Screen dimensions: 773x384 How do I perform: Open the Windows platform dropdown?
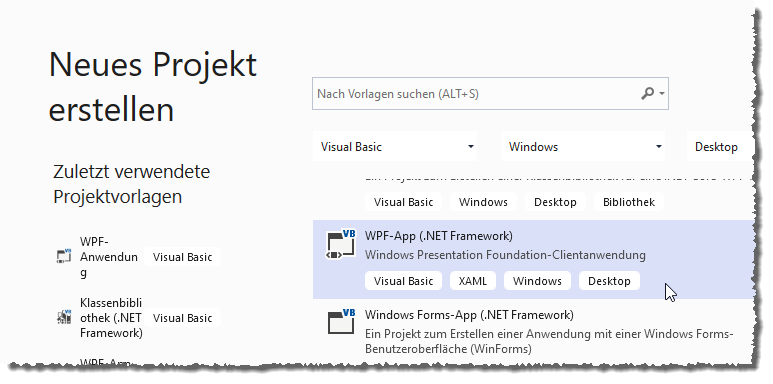(x=583, y=146)
